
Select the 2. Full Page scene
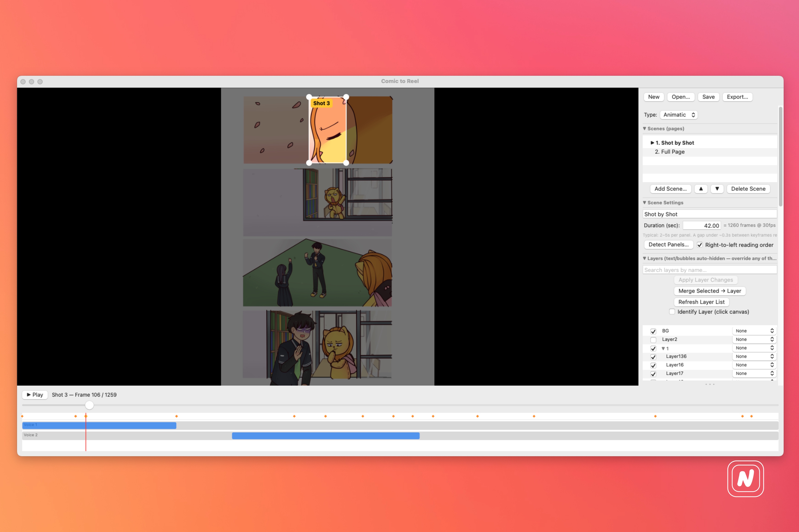710,152
